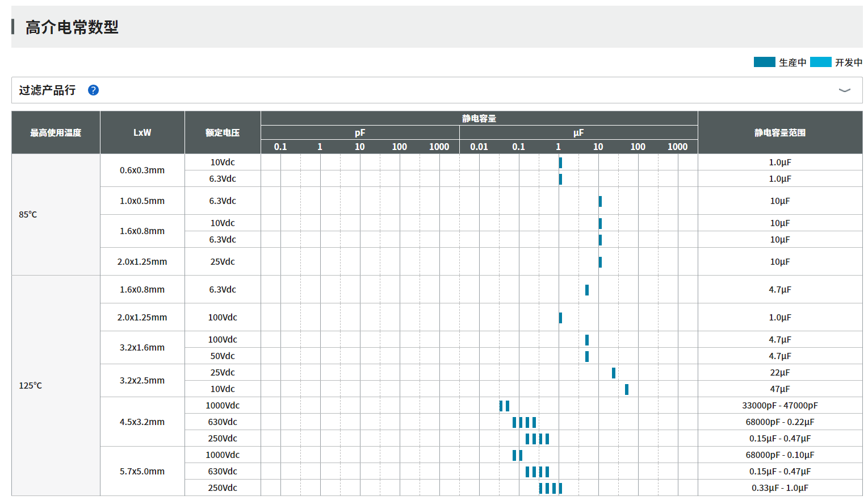Click the bar marker in the 0.6x0.3mm 10Vdc row
The height and width of the screenshot is (504, 868).
click(560, 163)
